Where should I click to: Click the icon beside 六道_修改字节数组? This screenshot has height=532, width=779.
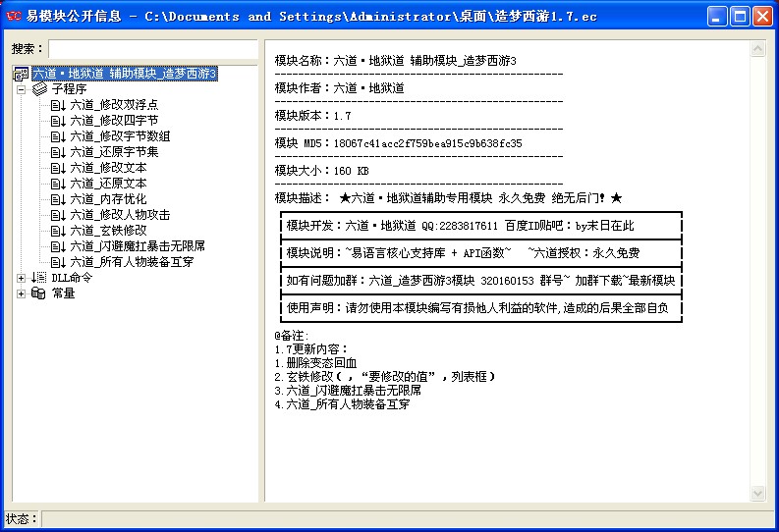58,136
